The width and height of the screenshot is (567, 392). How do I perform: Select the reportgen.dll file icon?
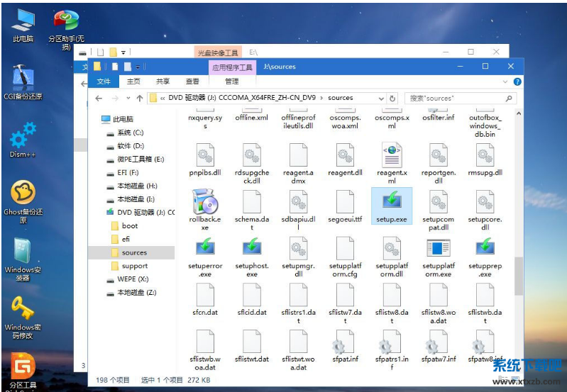click(439, 155)
